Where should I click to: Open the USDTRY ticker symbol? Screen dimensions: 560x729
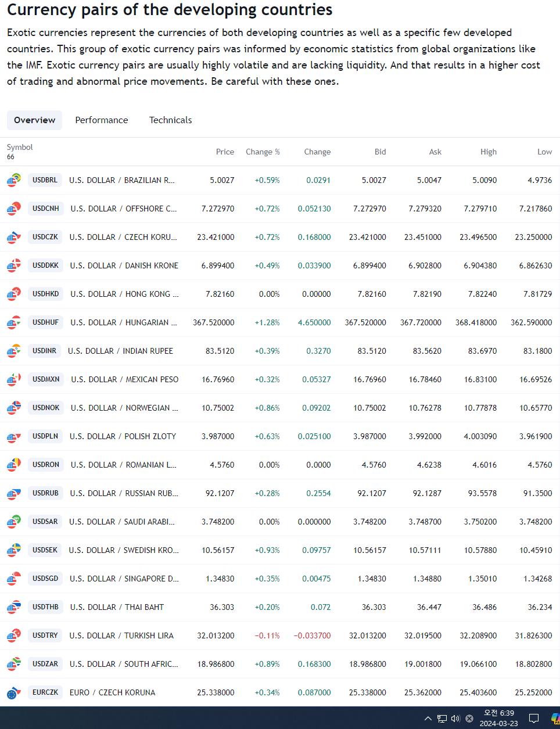point(45,635)
